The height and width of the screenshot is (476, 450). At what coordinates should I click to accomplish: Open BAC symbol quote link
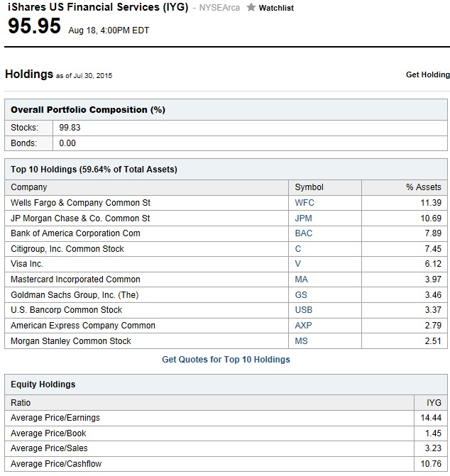coord(304,233)
